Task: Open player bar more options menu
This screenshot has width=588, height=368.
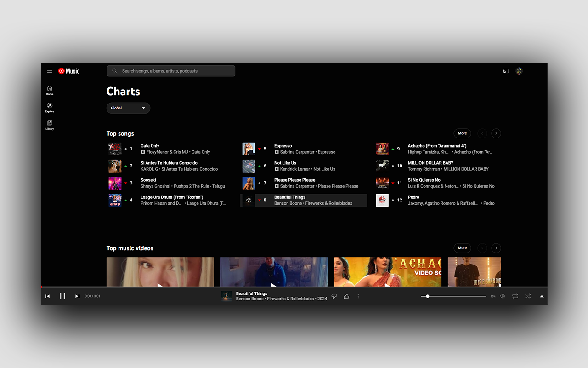Action: 358,296
